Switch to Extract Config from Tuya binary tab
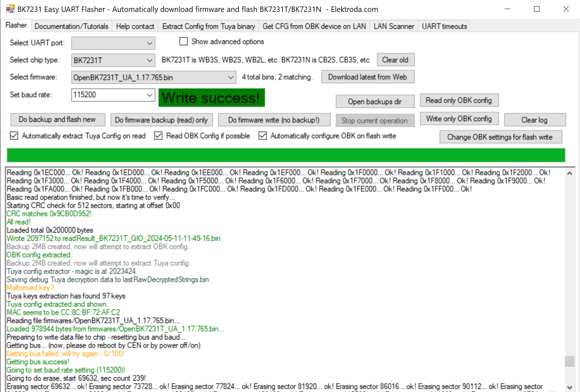Screen dimensions: 580x392 point(209,26)
